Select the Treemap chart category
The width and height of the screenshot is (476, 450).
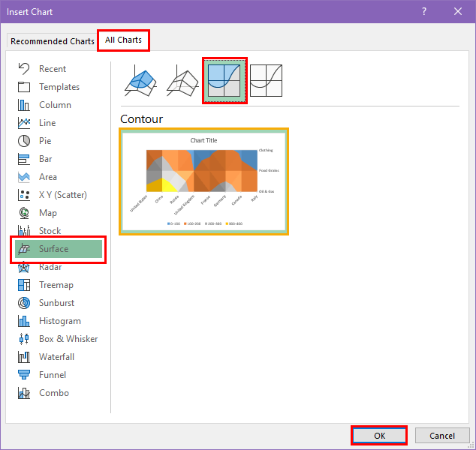coord(59,285)
